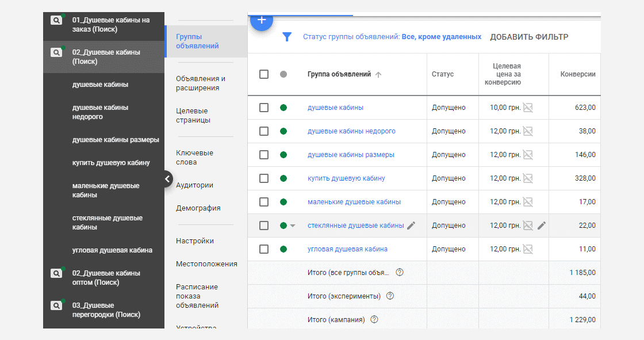Tick the select-all checkbox in table header
The height and width of the screenshot is (340, 644).
(x=264, y=74)
